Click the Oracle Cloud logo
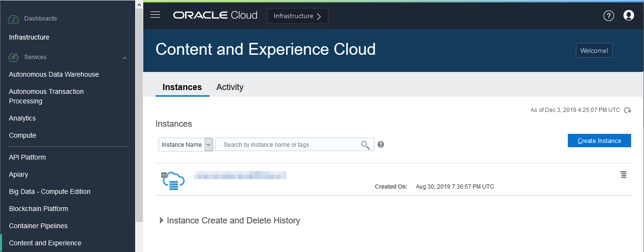The width and height of the screenshot is (644, 252). pyautogui.click(x=215, y=15)
